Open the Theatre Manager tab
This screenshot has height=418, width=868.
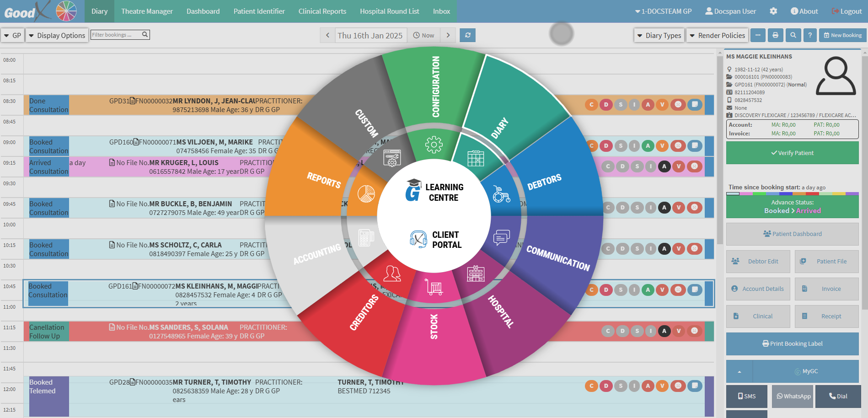[x=147, y=11]
